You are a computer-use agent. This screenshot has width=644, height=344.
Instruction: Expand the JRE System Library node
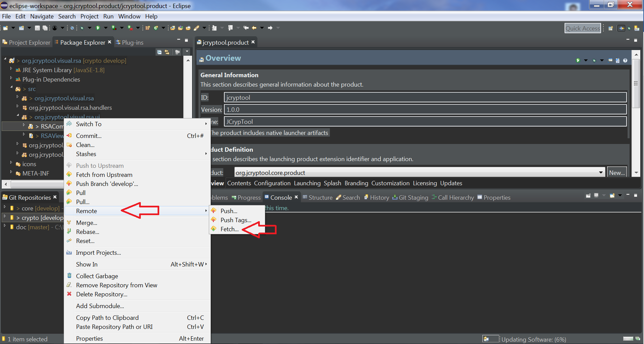tap(11, 68)
